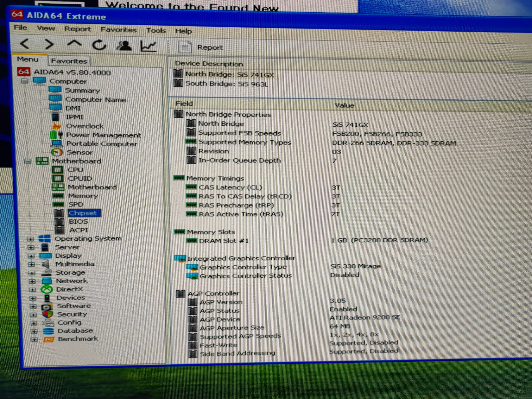Screen dimensions: 532x399
Task: Expand the Storage node
Action: pyautogui.click(x=32, y=273)
